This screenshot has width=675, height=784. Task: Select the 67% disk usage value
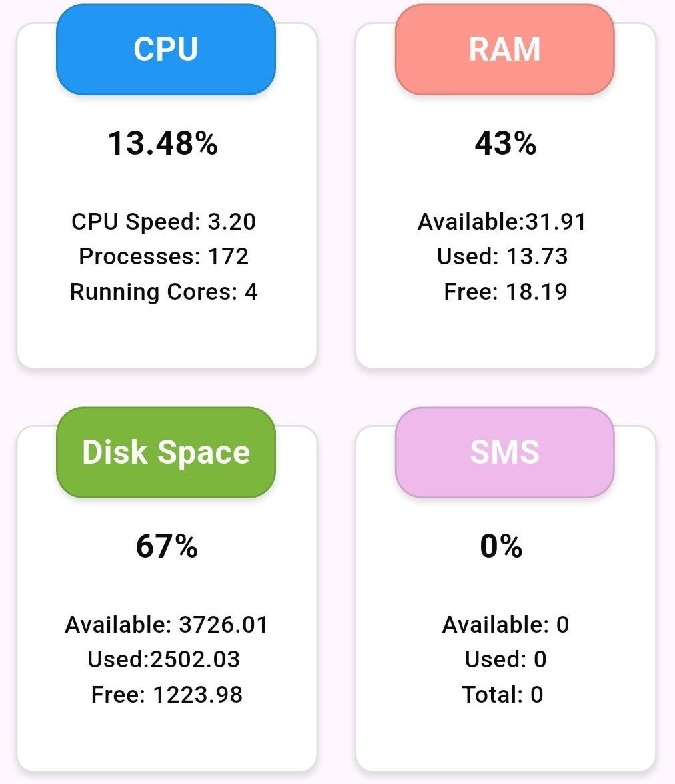167,546
